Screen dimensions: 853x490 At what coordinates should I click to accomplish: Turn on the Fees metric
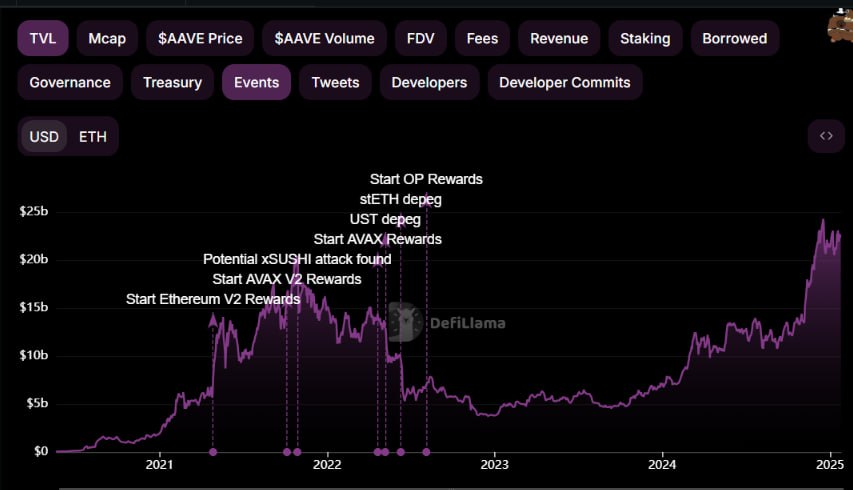tap(482, 39)
